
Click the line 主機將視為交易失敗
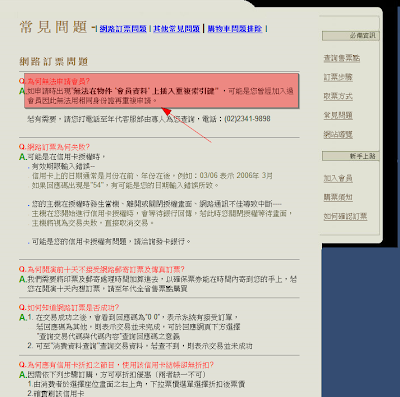tap(93, 223)
